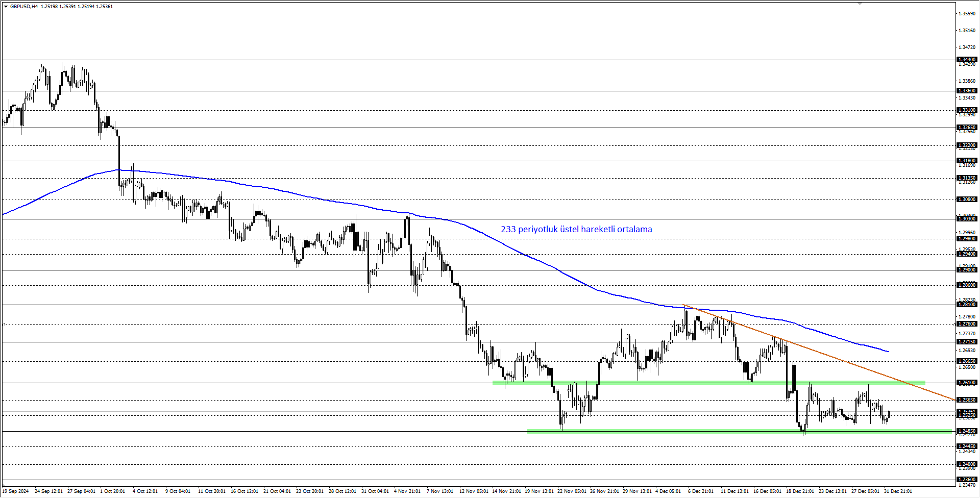Click the 16 Oct 12:01 time axis label
Viewport: 980px width, 498px height.
coord(244,491)
